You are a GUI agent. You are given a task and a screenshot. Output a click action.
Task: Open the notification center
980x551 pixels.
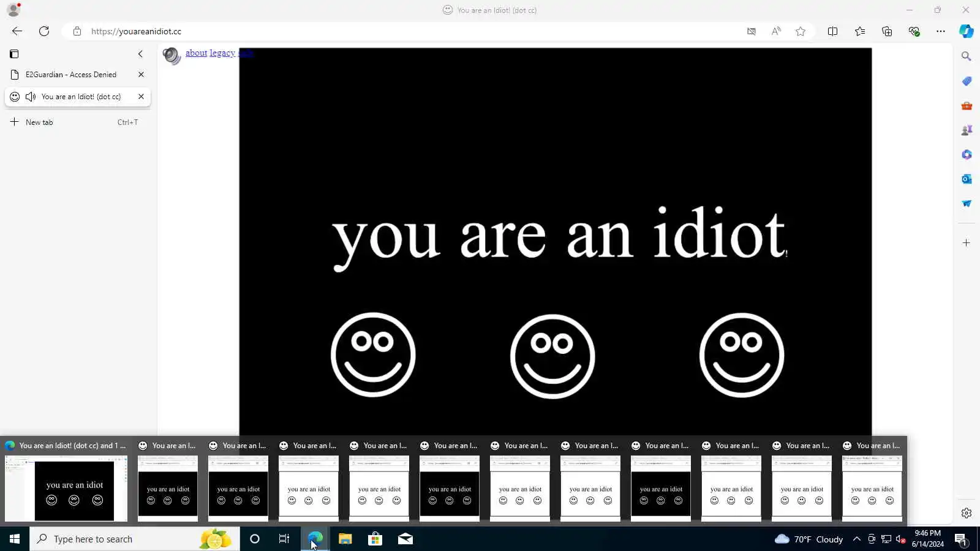[x=961, y=539]
